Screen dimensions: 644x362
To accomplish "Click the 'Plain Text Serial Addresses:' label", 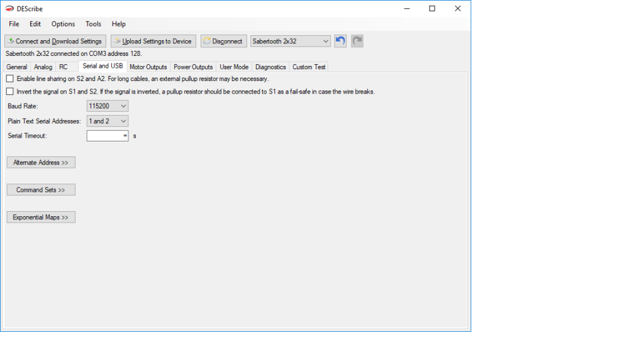I will pos(45,121).
